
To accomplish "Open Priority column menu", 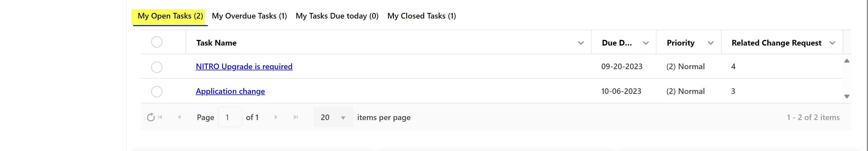I will pos(711,43).
